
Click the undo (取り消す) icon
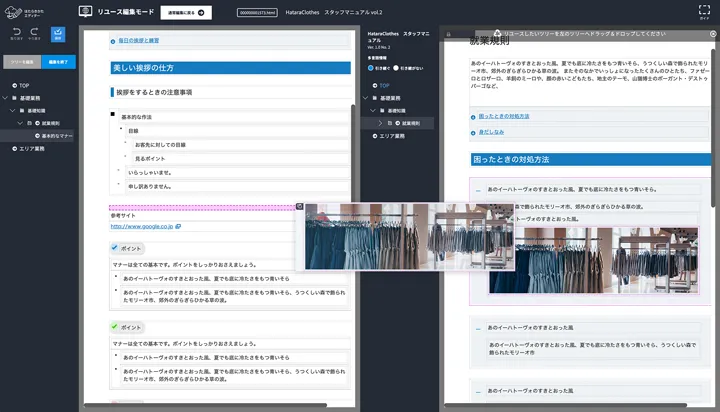16,33
